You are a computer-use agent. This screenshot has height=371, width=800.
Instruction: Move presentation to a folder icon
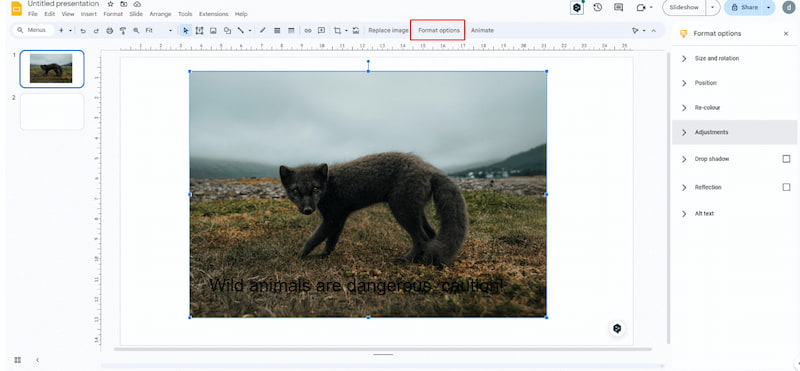[x=123, y=4]
